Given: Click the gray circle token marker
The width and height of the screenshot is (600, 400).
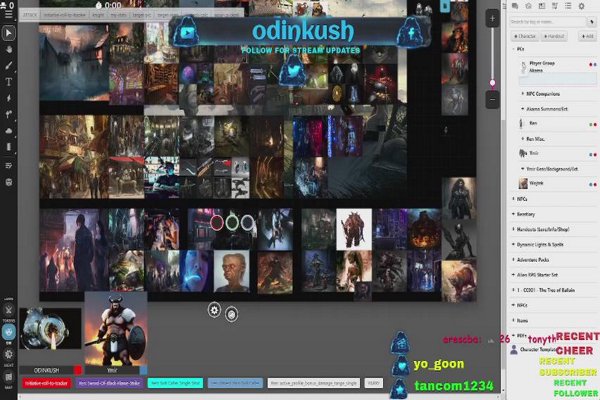Looking at the screenshot, I should click(x=247, y=222).
